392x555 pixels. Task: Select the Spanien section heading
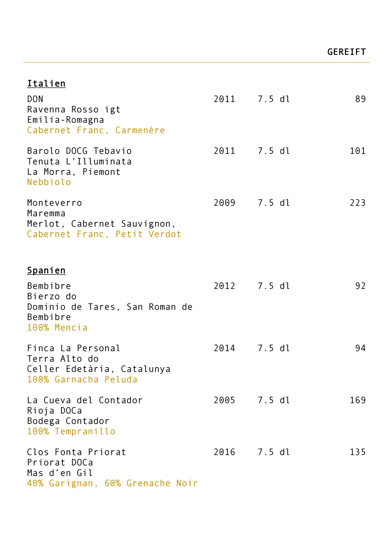tap(46, 270)
